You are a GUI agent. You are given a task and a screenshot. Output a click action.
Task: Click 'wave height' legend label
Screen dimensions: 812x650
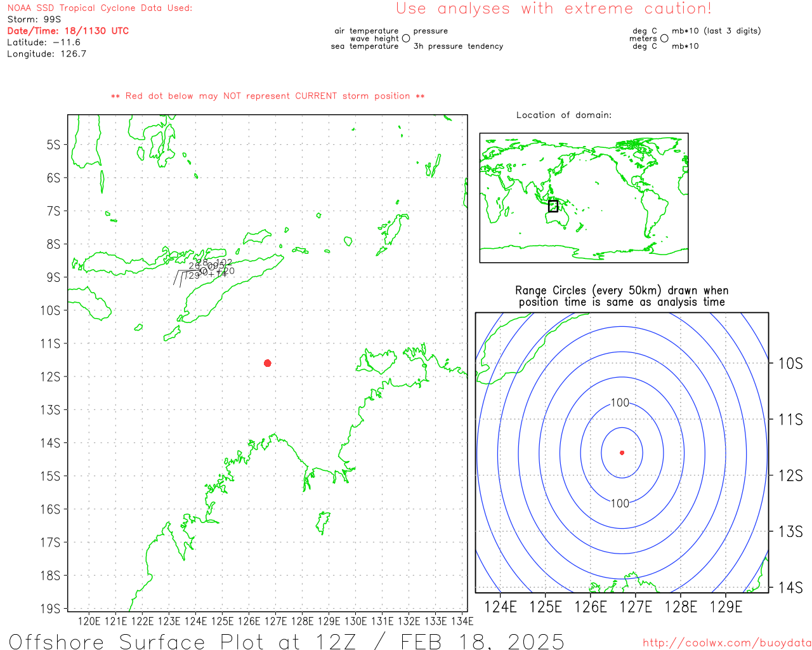click(374, 38)
